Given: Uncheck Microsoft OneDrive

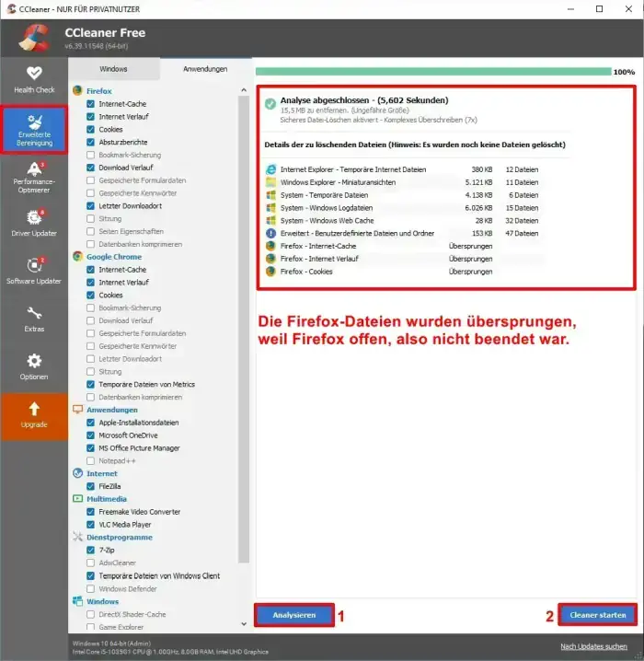Looking at the screenshot, I should tap(90, 435).
